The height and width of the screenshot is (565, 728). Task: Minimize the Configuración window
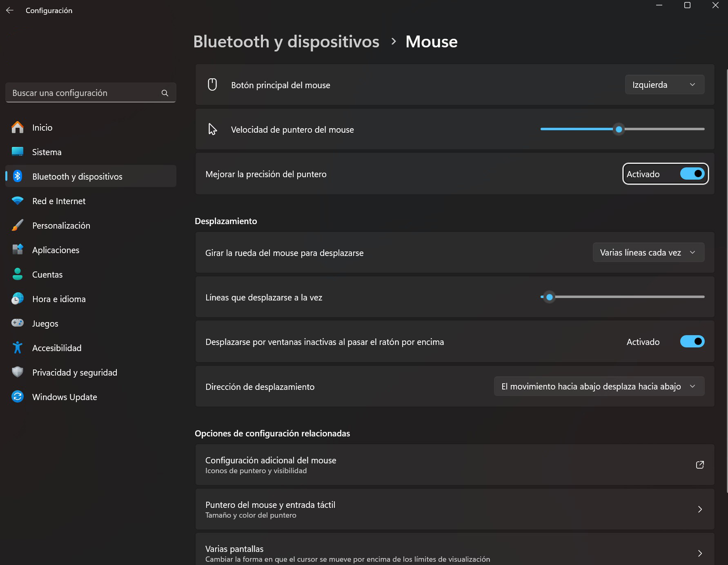[x=659, y=5]
